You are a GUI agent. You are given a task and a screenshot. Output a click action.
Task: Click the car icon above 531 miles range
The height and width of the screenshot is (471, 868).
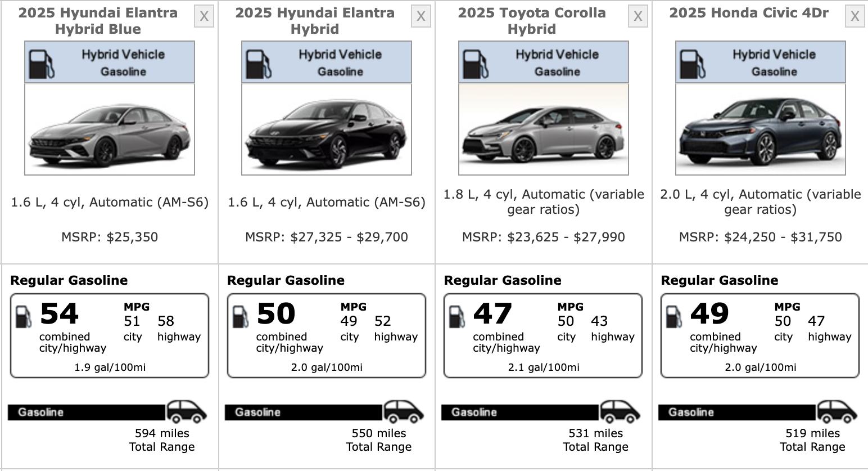[x=620, y=412]
